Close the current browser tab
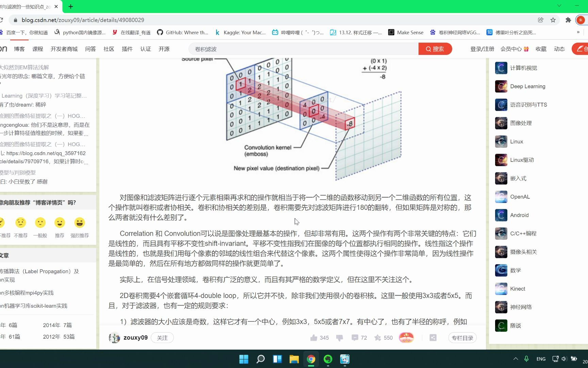This screenshot has width=588, height=368. 56,6
